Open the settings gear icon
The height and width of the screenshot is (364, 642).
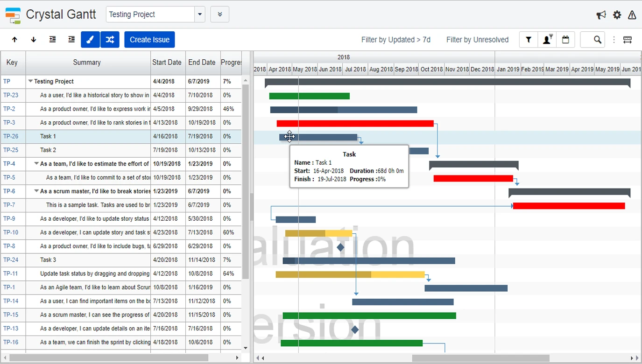(x=617, y=15)
